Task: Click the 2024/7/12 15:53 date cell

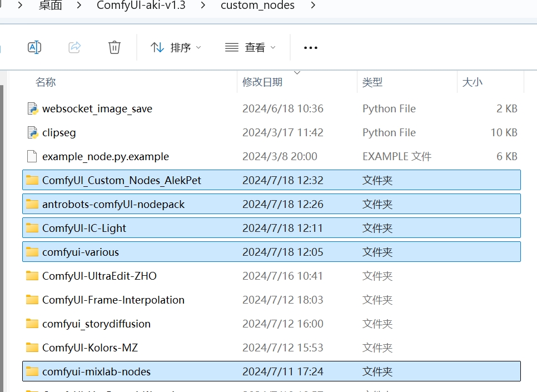Action: pyautogui.click(x=283, y=348)
